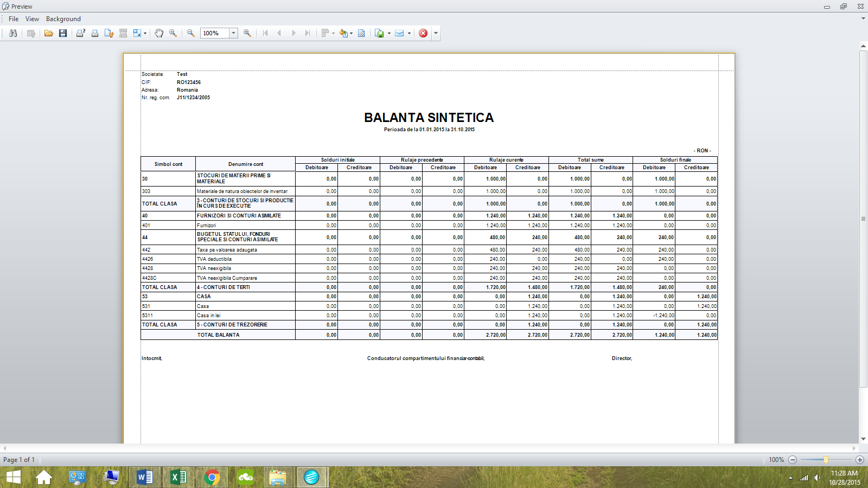The height and width of the screenshot is (488, 868).
Task: Open the Windows Start button
Action: [14, 477]
